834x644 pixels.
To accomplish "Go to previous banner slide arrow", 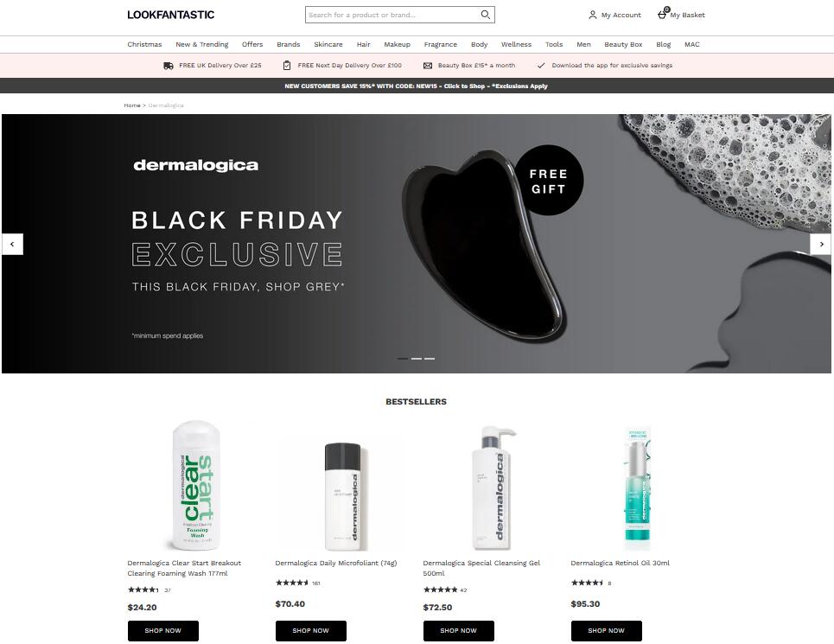I will 12,244.
